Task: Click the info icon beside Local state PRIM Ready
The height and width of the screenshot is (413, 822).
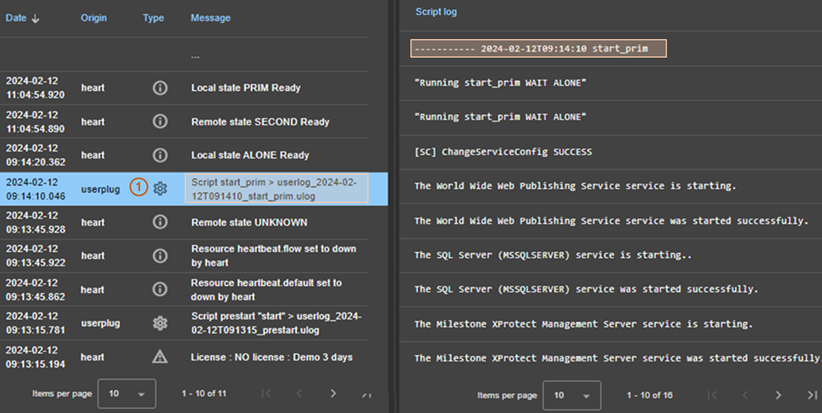Action: pos(159,88)
